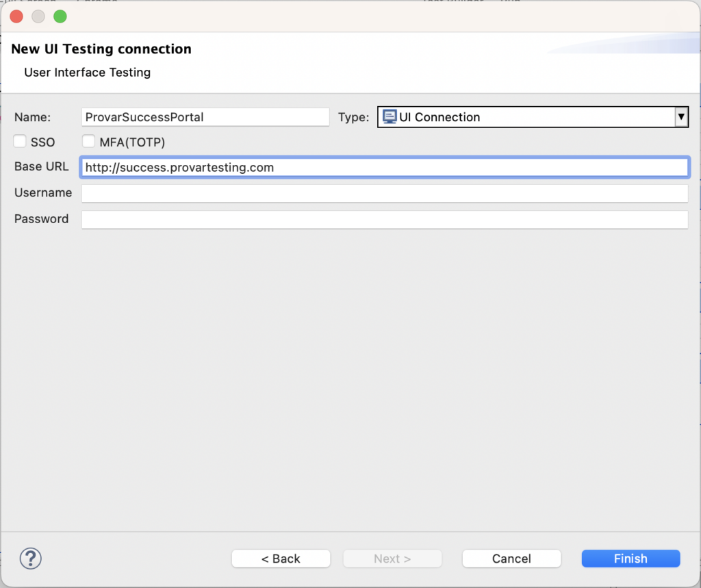Image resolution: width=701 pixels, height=588 pixels.
Task: Expand the UI Connection type list
Action: tap(682, 116)
